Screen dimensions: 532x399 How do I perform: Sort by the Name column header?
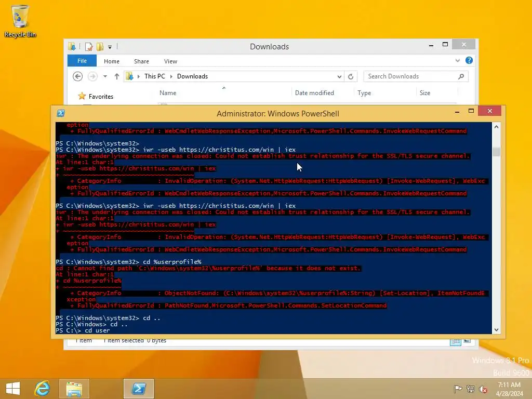168,93
